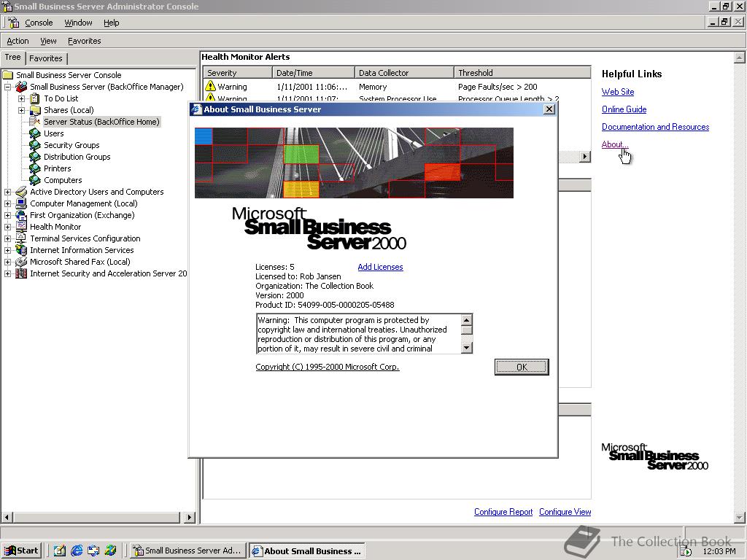Open the View menu
The image size is (747, 560).
48,41
